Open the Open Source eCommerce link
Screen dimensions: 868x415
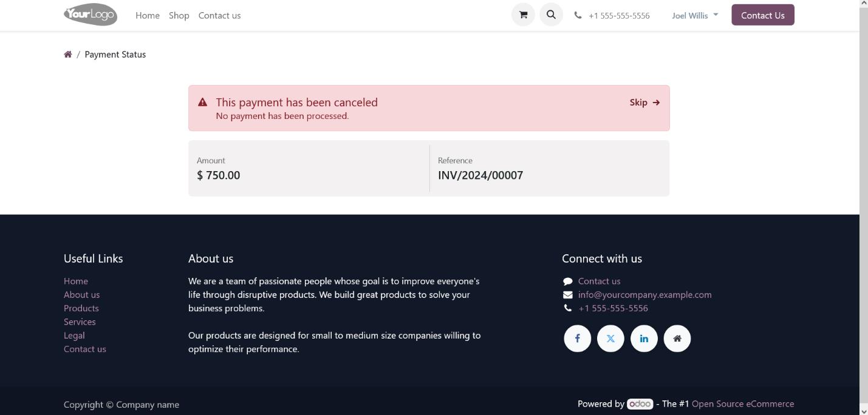[742, 404]
